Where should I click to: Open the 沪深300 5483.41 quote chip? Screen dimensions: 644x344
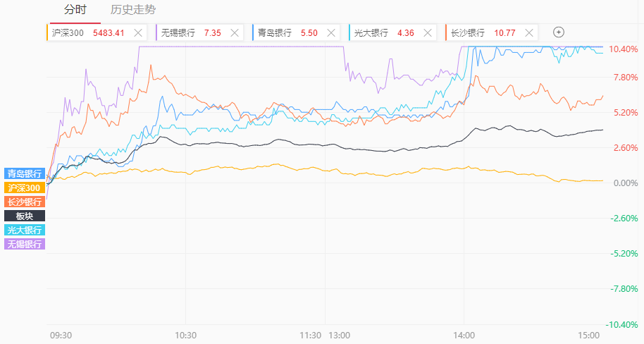(x=88, y=33)
